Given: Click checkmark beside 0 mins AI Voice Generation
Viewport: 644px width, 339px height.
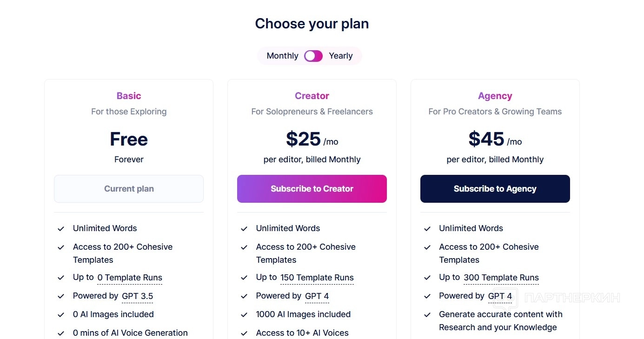Looking at the screenshot, I should [61, 333].
